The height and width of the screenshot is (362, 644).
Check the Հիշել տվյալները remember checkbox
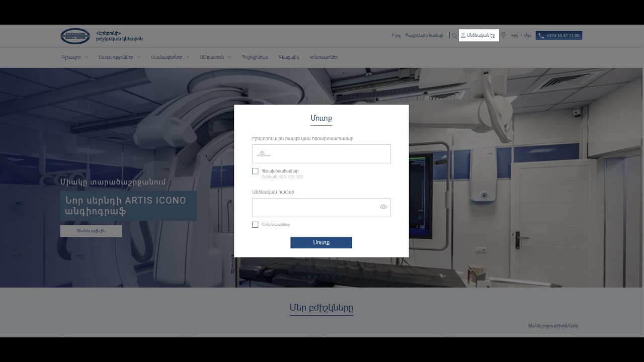[255, 225]
